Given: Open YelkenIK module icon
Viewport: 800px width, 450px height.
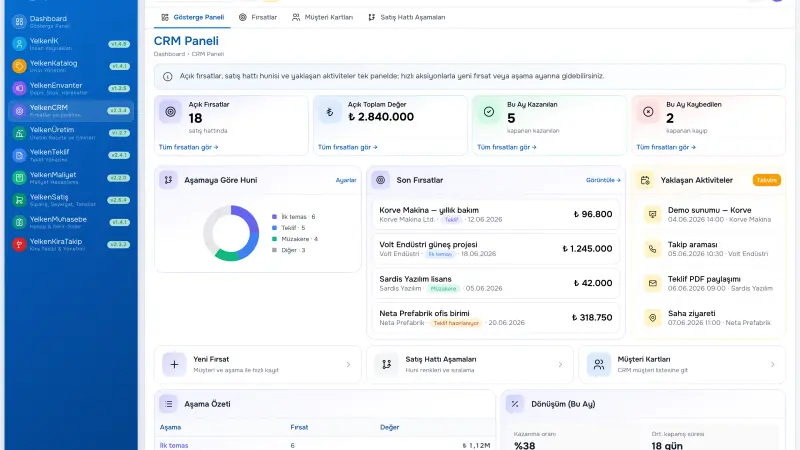Looking at the screenshot, I should pyautogui.click(x=19, y=44).
